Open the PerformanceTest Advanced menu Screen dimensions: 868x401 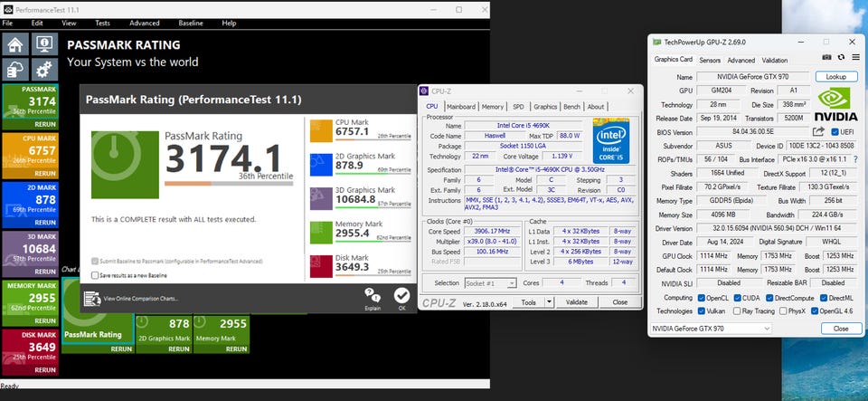click(x=145, y=24)
